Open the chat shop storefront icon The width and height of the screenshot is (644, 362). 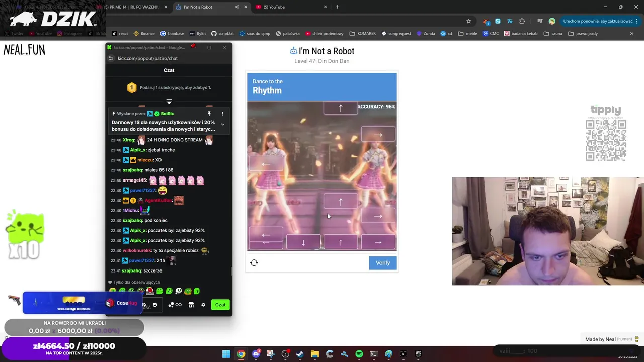191,305
